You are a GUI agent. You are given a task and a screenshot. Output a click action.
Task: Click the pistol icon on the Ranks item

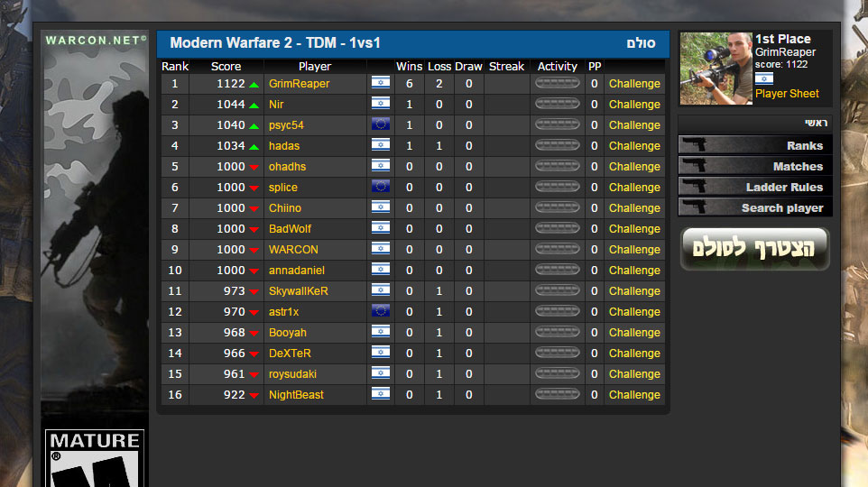694,144
